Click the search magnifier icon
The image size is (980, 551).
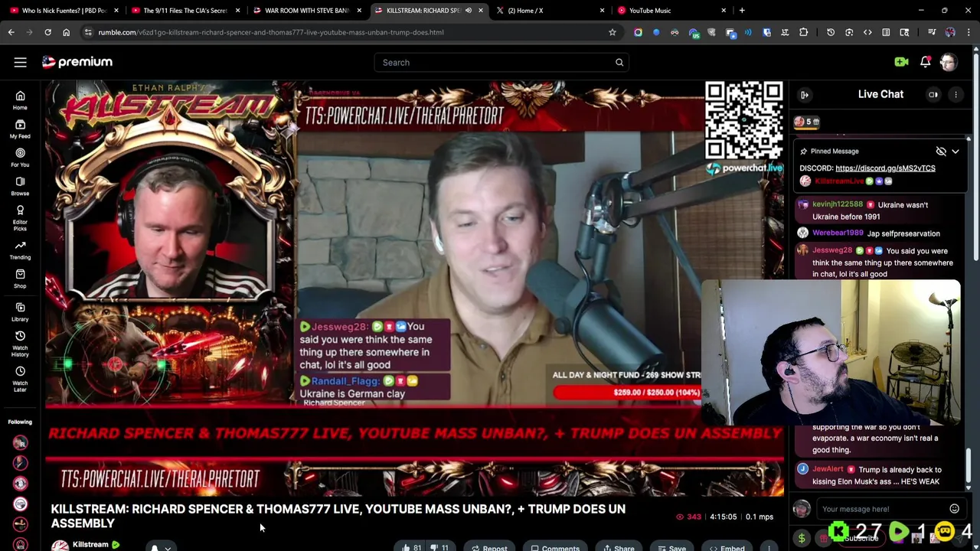pyautogui.click(x=619, y=62)
